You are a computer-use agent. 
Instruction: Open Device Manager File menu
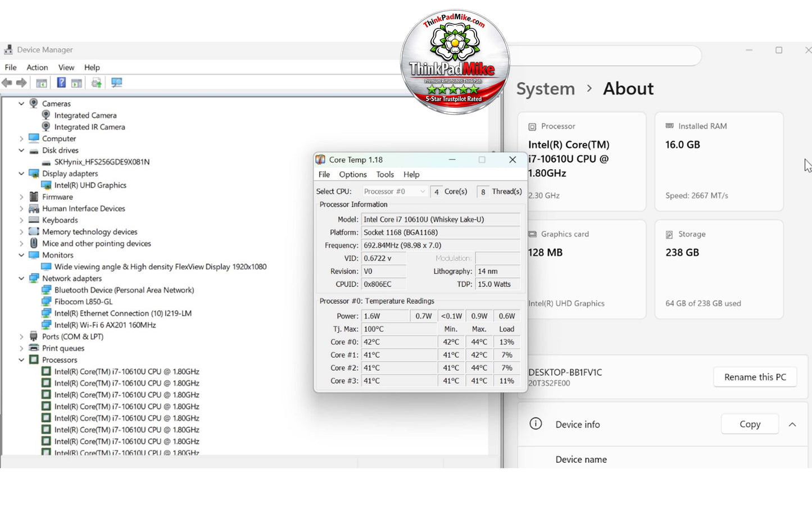[11, 67]
